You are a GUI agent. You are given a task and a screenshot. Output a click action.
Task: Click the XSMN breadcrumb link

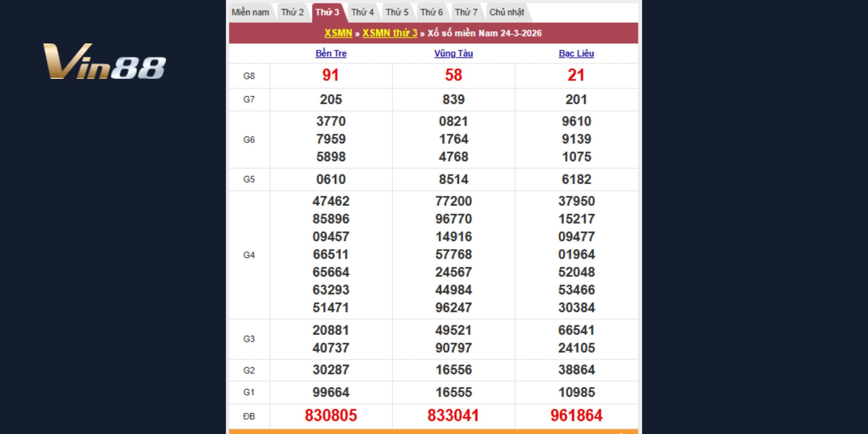pyautogui.click(x=338, y=33)
